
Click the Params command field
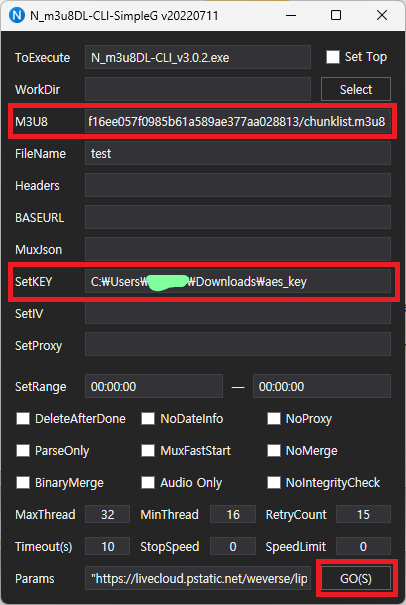[x=198, y=578]
